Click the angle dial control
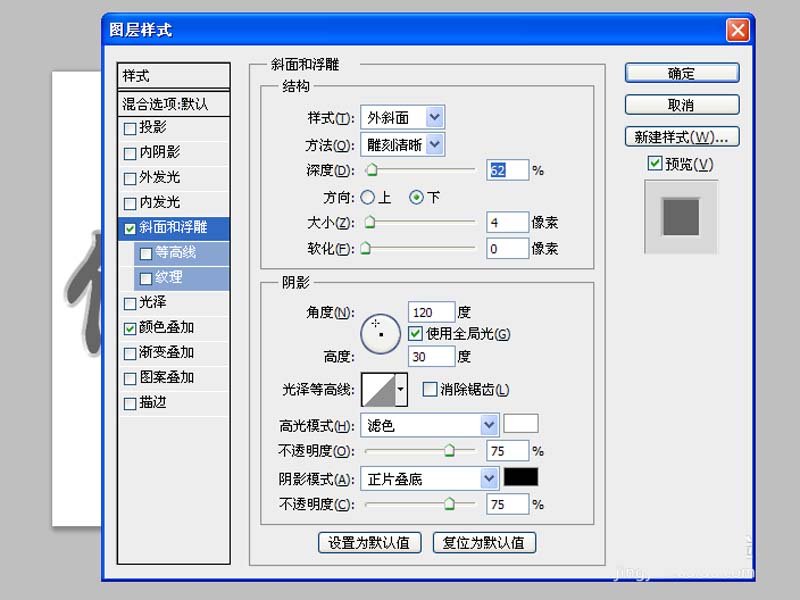This screenshot has width=800, height=600. pyautogui.click(x=380, y=334)
